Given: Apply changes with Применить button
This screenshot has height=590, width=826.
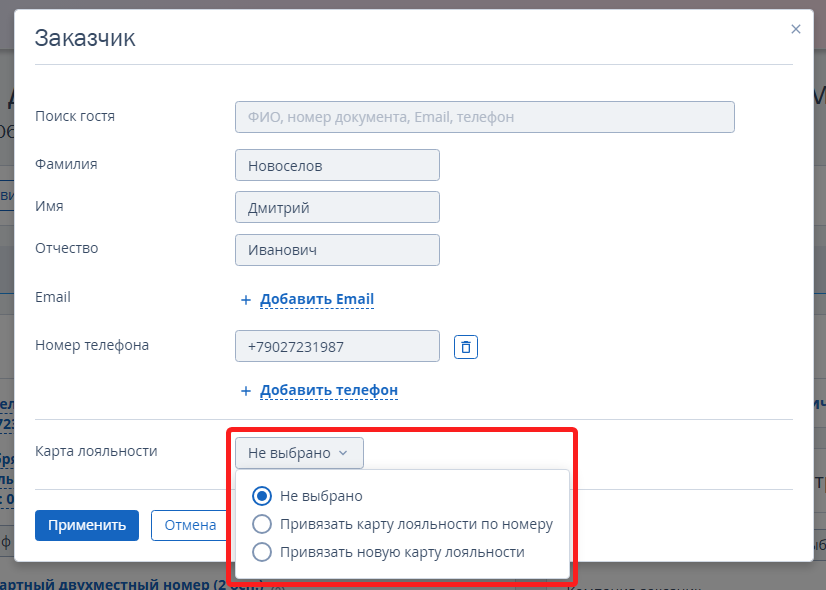Looking at the screenshot, I should tap(87, 525).
